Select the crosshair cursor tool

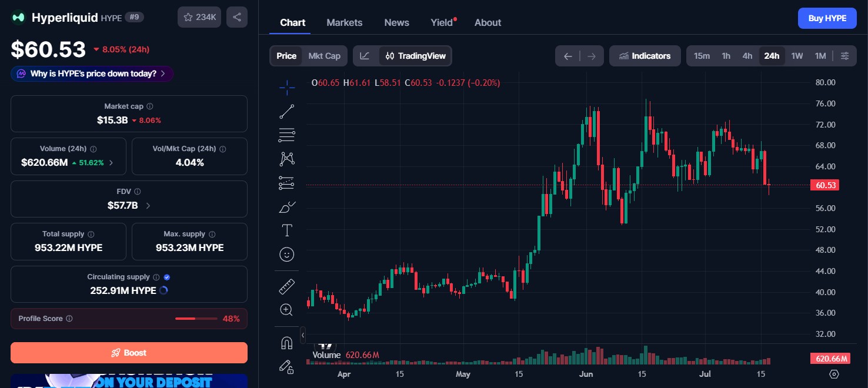pyautogui.click(x=287, y=88)
